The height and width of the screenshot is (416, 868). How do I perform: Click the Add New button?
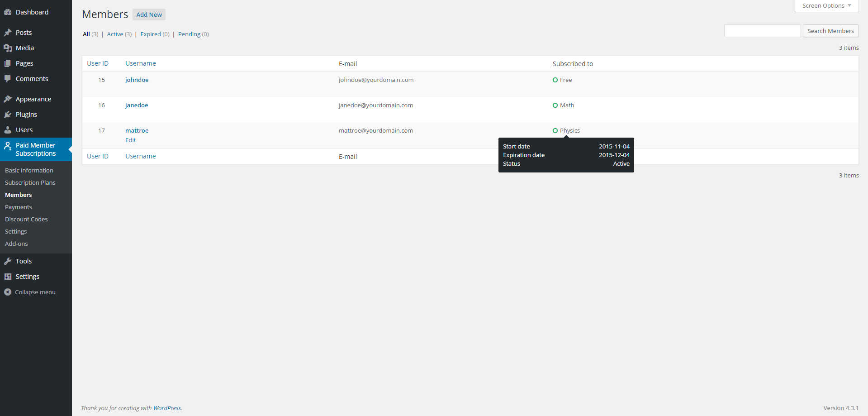[x=149, y=14]
